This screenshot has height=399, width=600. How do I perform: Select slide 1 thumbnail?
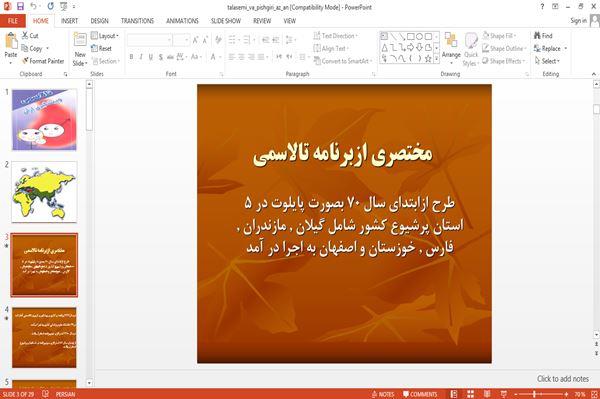[44, 119]
